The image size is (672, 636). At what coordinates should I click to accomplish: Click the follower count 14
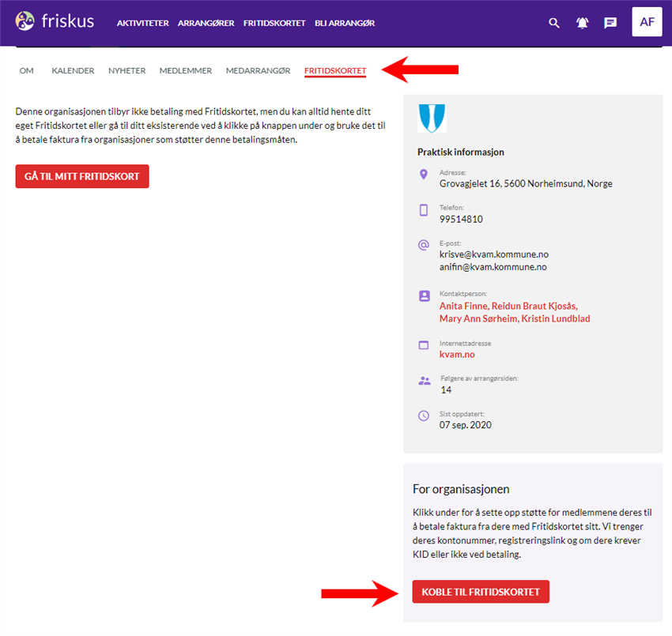point(446,390)
